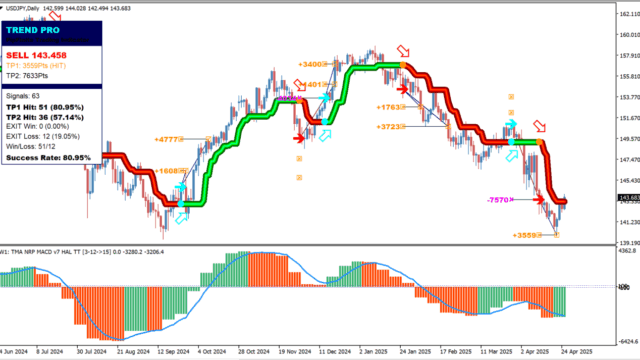This screenshot has width=640, height=360.
Task: Select the hollow cyan up arrow above 11 Mar 2025
Action: pyautogui.click(x=512, y=156)
